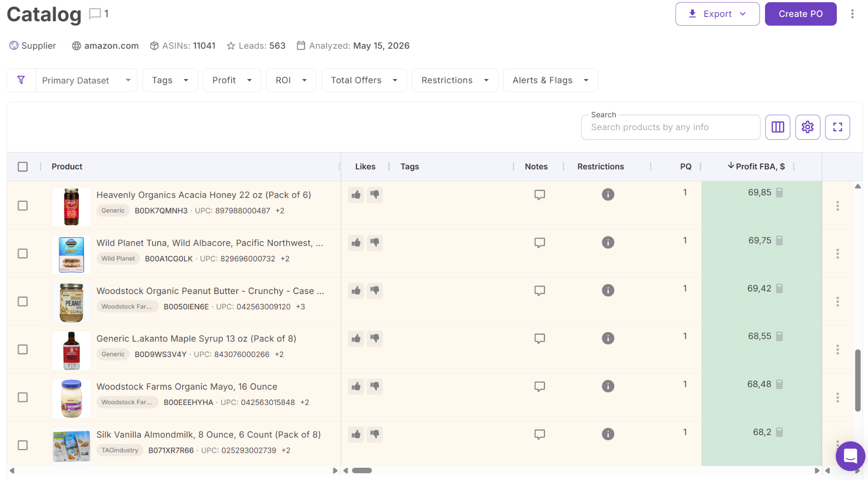Like Heavenly Organics Acacia Honey
The height and width of the screenshot is (480, 868).
[356, 195]
